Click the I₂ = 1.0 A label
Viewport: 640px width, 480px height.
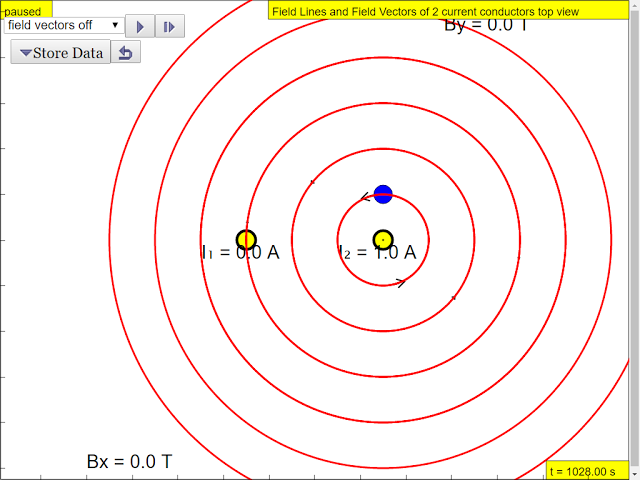click(378, 253)
